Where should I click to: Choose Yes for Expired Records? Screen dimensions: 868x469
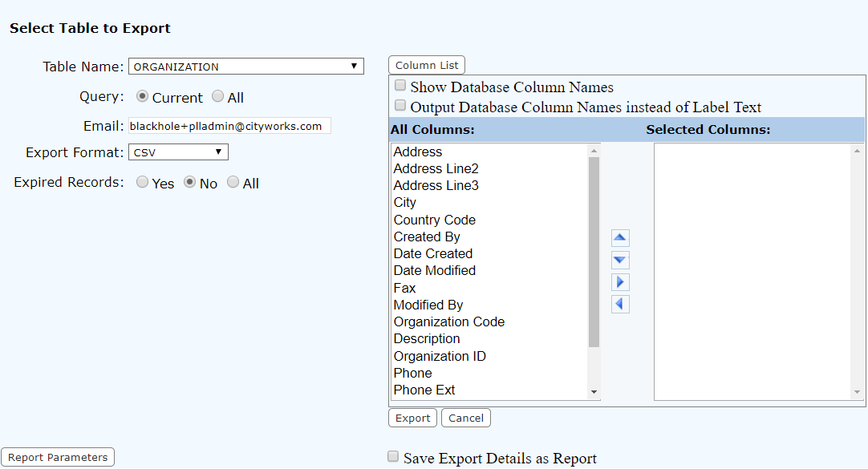coord(143,183)
